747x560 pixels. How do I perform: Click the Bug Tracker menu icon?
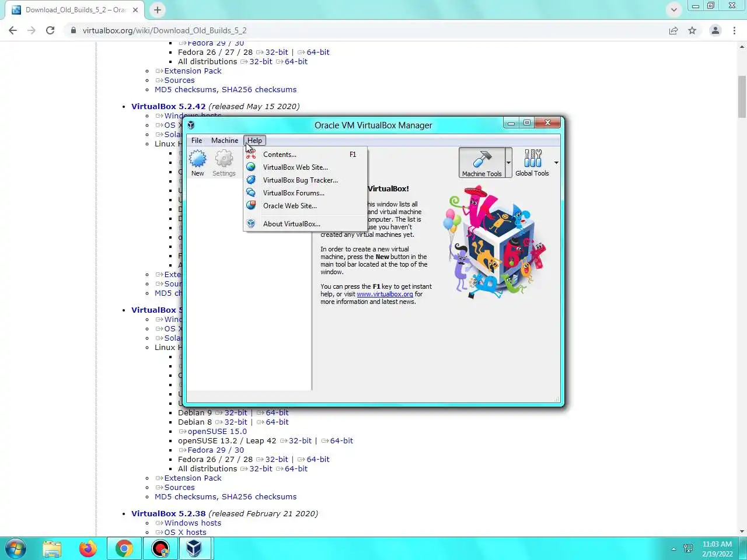[x=251, y=180]
